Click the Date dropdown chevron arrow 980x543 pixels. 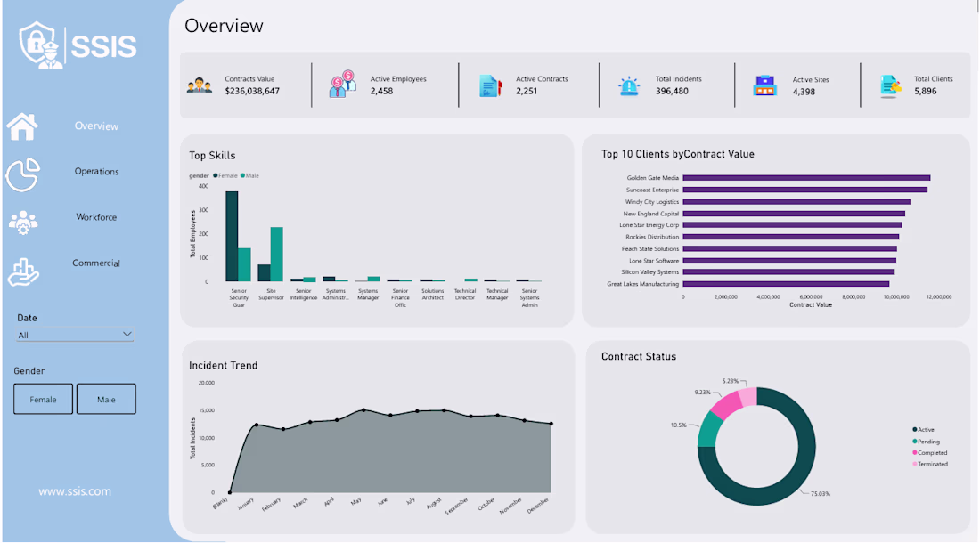point(127,335)
